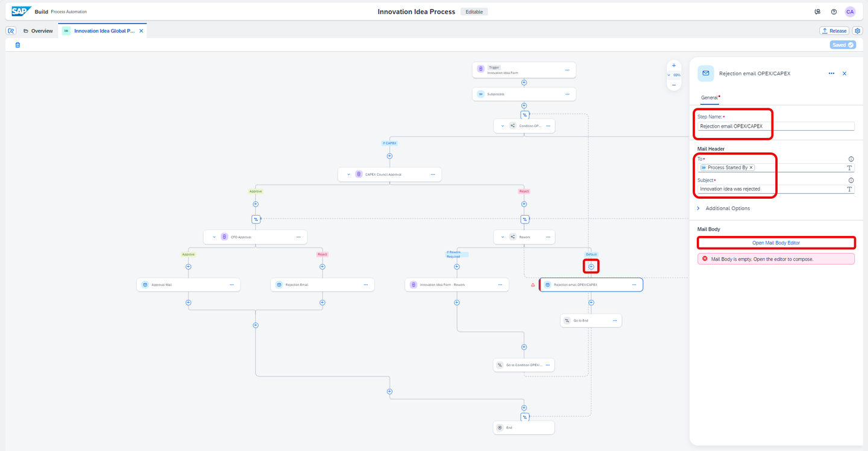Click the mail icon on Approval Mail node

tap(145, 285)
